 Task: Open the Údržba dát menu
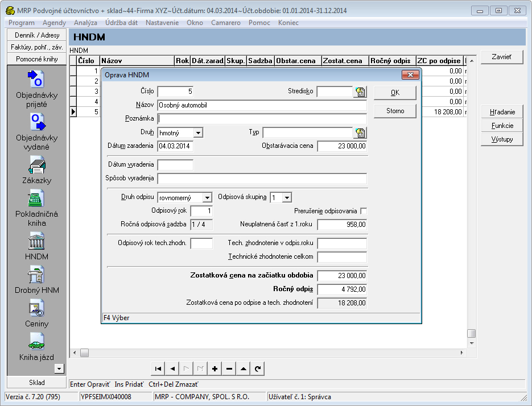(121, 23)
